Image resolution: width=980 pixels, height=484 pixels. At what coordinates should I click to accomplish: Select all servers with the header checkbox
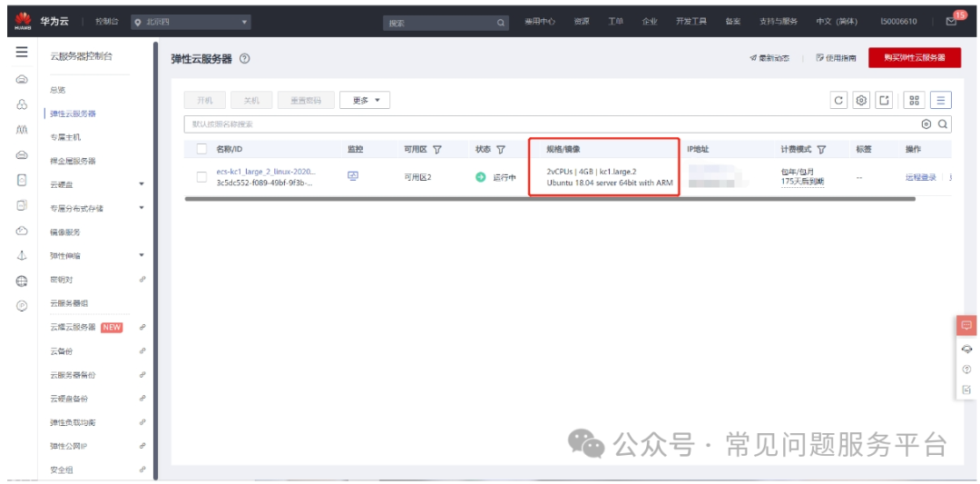click(x=201, y=149)
